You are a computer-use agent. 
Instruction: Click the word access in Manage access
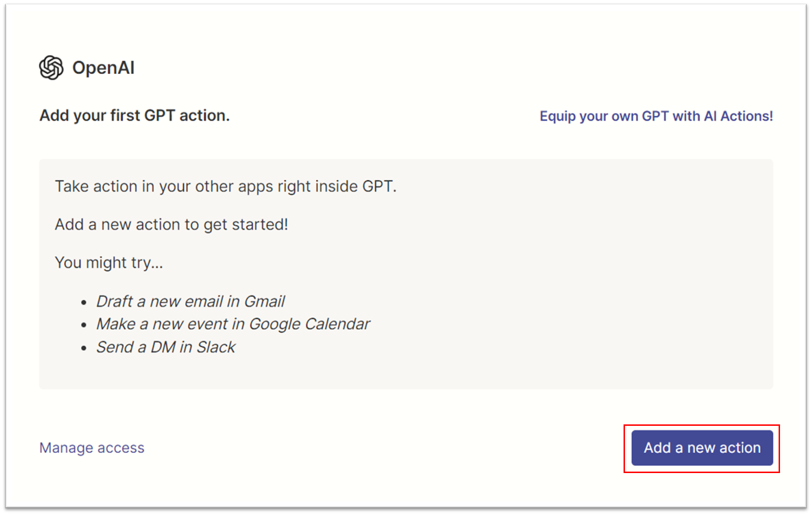click(x=121, y=448)
